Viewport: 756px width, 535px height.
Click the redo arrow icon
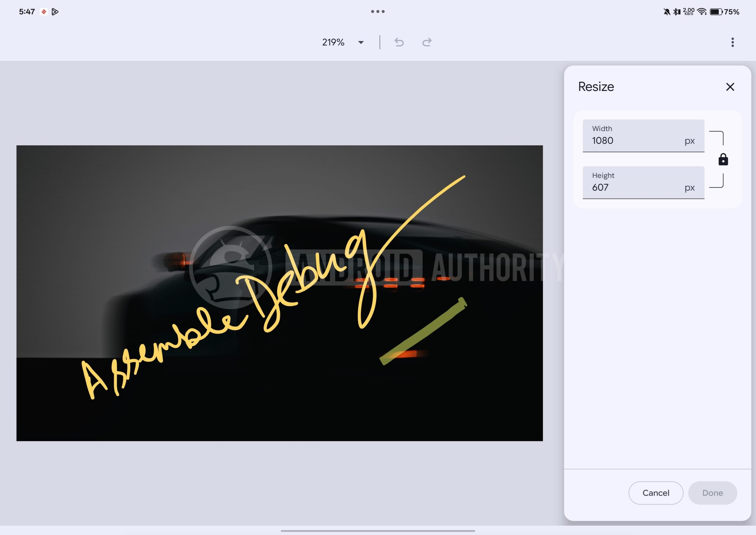427,42
